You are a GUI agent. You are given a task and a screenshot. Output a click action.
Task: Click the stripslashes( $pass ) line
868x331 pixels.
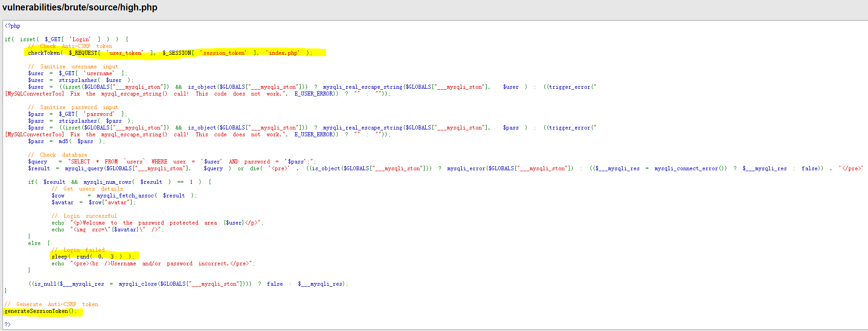pyautogui.click(x=81, y=121)
